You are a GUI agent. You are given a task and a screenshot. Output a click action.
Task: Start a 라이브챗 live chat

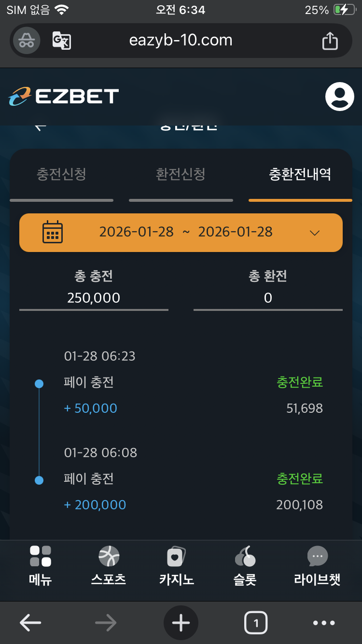317,557
